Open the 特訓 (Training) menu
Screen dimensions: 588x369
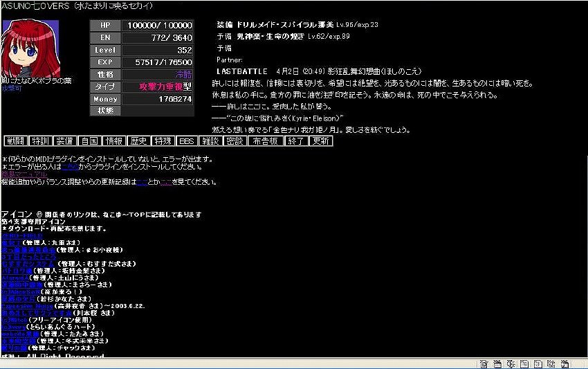[x=40, y=141]
